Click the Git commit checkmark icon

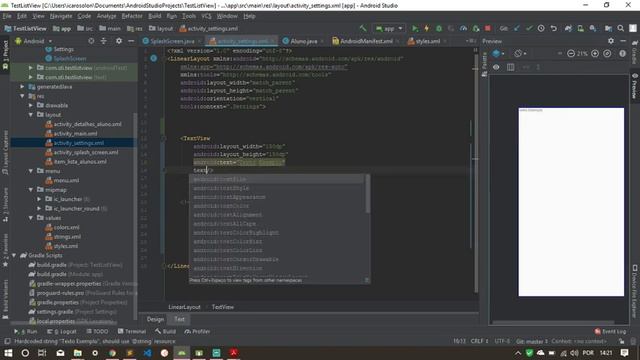(529, 28)
